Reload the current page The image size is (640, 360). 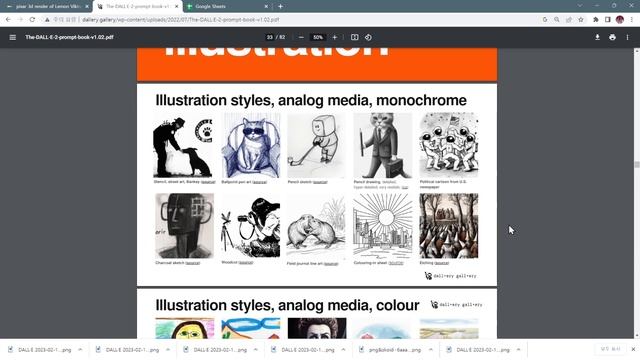pos(32,20)
